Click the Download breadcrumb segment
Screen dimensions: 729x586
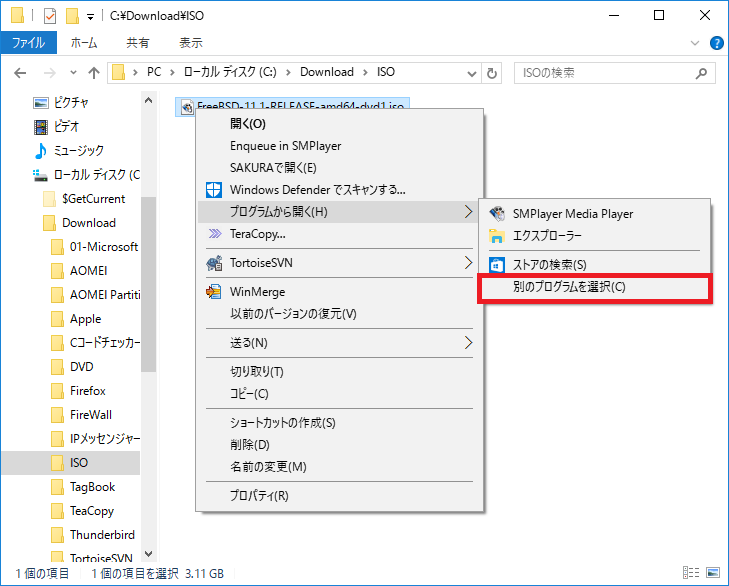(x=327, y=72)
